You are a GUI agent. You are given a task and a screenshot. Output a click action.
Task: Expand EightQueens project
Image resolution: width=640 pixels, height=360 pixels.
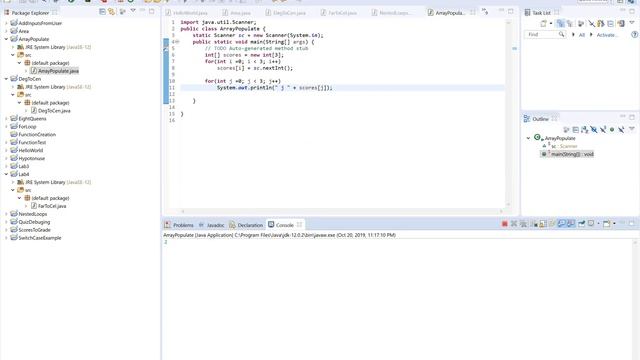tap(6, 119)
